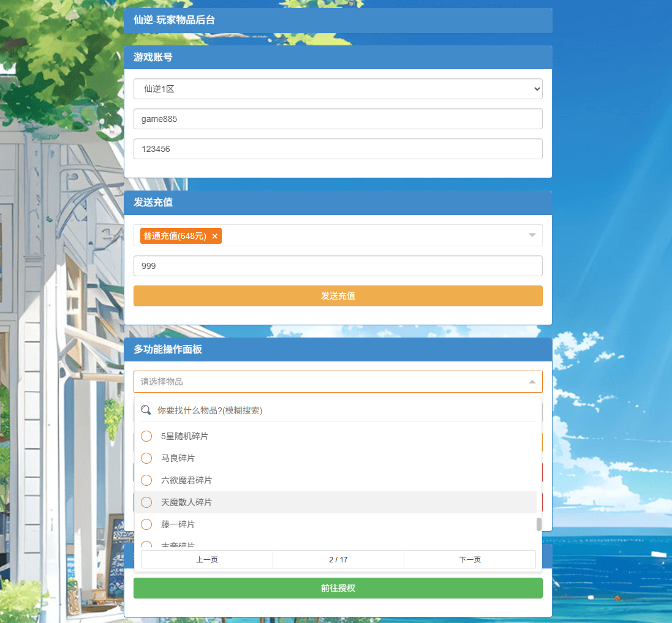Go to 下一页 in item list
The width and height of the screenshot is (672, 623).
click(470, 559)
